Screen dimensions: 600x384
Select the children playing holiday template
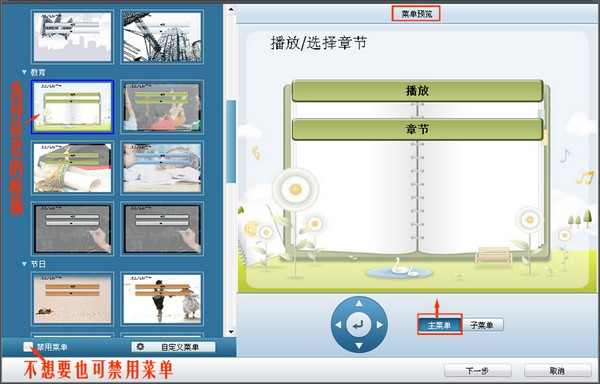162,299
